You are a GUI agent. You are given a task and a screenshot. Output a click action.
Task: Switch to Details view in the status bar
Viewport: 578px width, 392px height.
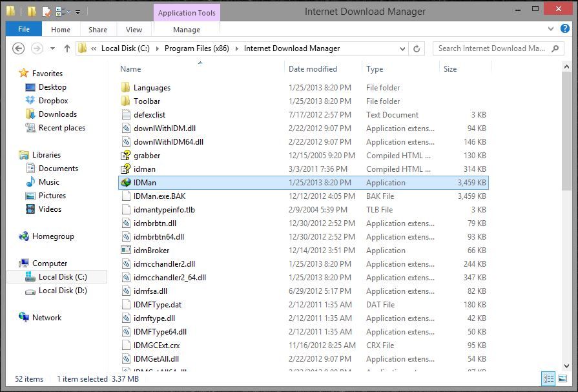(x=548, y=378)
